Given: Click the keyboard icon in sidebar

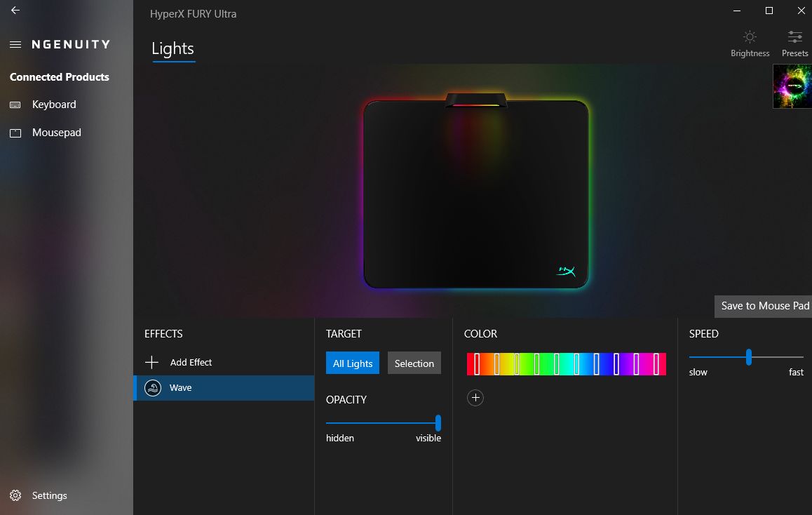Looking at the screenshot, I should click(x=15, y=105).
